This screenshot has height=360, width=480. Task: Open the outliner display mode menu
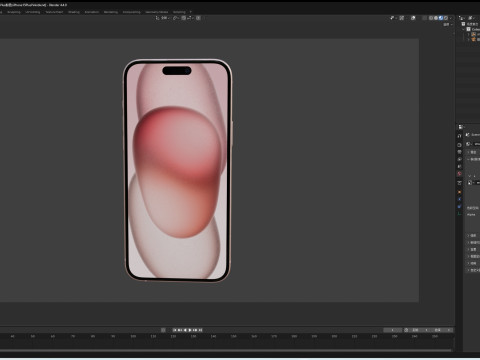coord(462,18)
